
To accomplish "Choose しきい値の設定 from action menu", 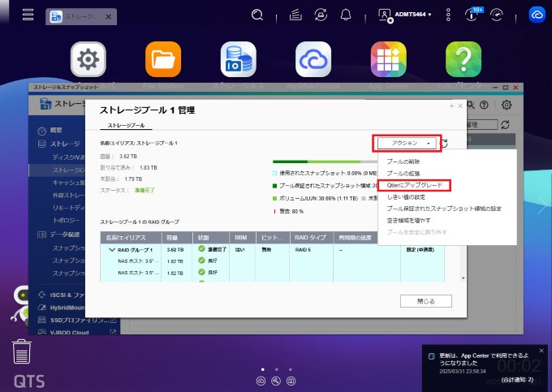I will pyautogui.click(x=406, y=197).
